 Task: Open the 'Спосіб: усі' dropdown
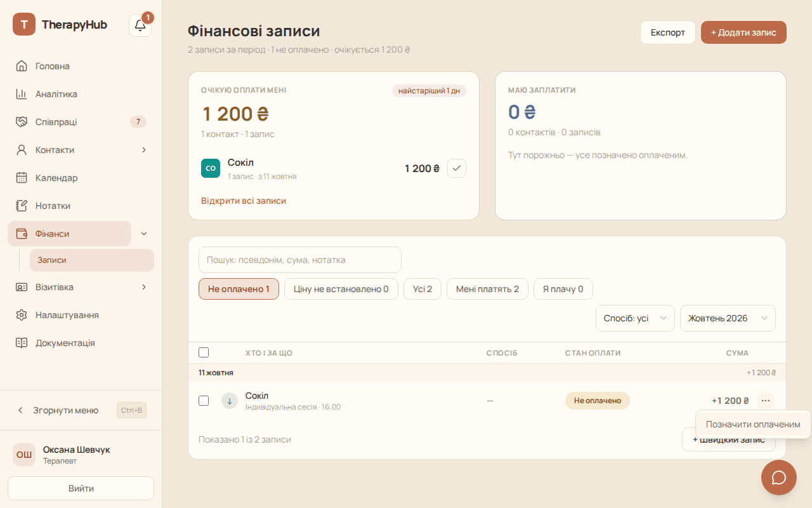[635, 318]
